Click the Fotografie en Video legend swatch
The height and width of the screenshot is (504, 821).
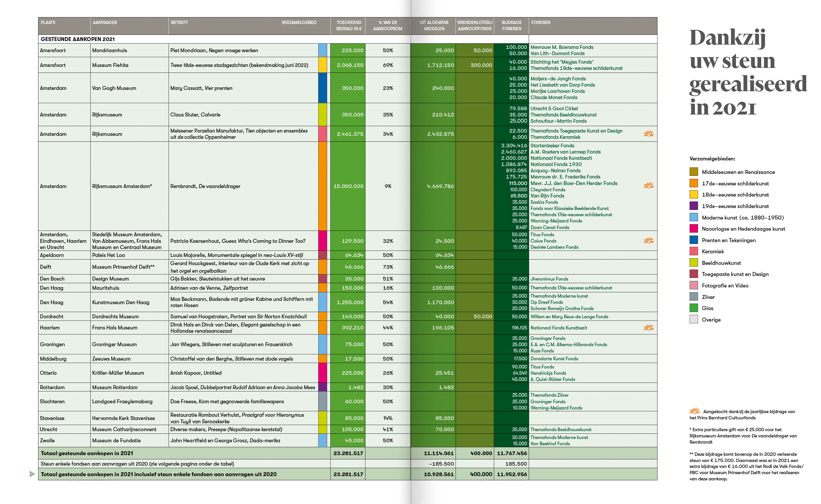[x=694, y=285]
